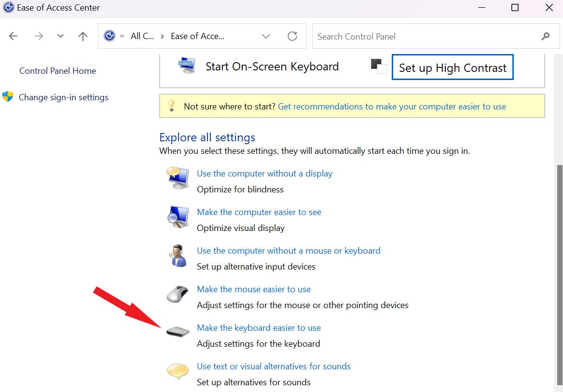Click the High Contrast icon

point(379,67)
